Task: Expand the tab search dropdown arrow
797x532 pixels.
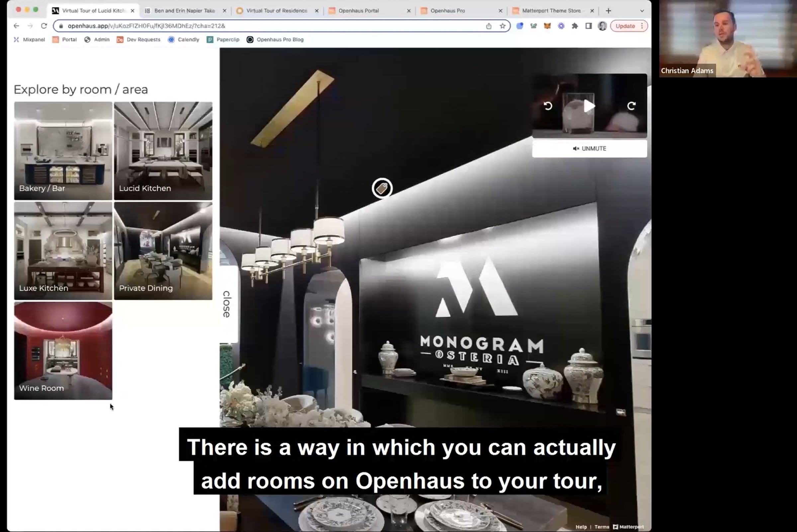Action: pos(642,11)
